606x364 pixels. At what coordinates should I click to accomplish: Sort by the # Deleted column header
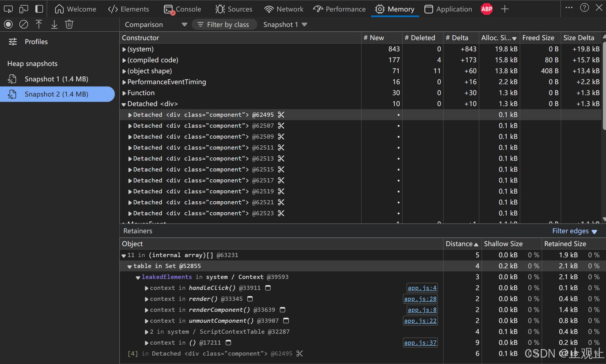coord(423,38)
